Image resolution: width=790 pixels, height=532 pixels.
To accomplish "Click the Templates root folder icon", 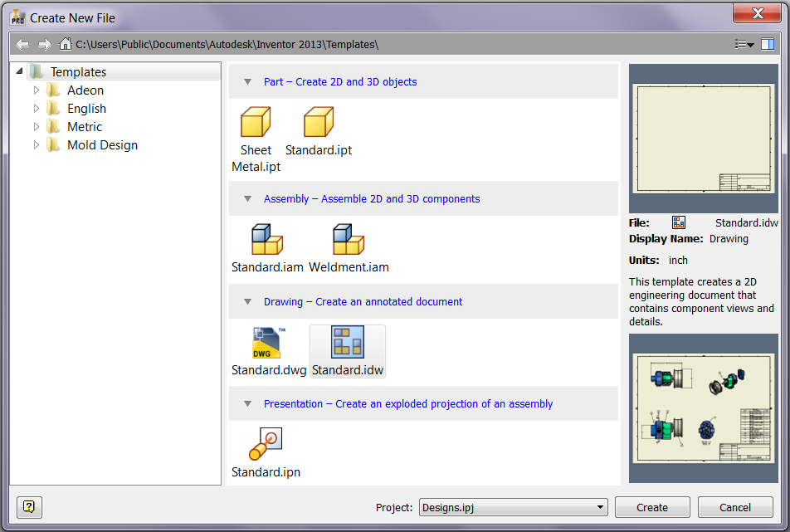I will point(37,71).
